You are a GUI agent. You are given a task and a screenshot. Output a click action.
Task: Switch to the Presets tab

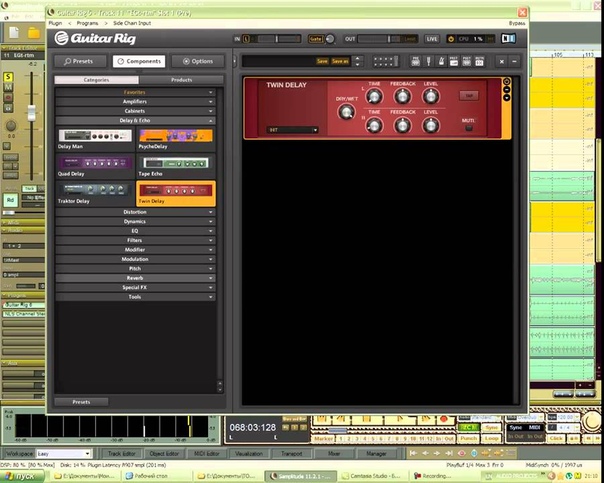(x=80, y=61)
